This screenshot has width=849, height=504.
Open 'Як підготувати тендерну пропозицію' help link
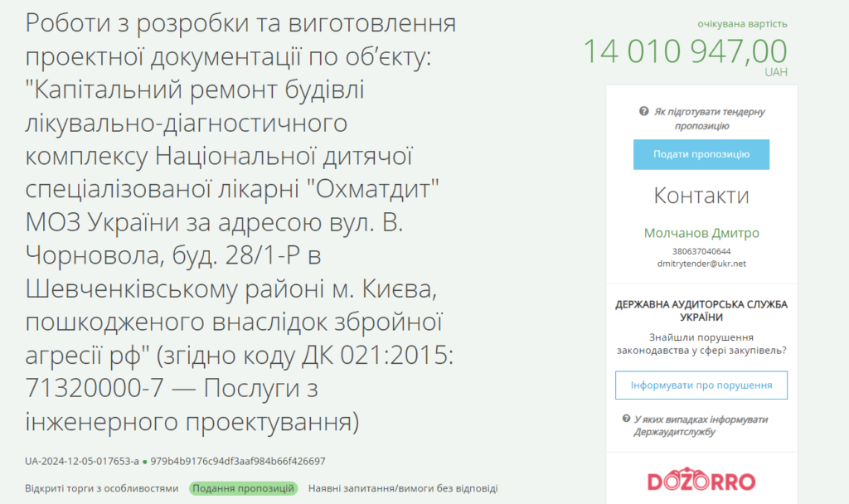709,119
